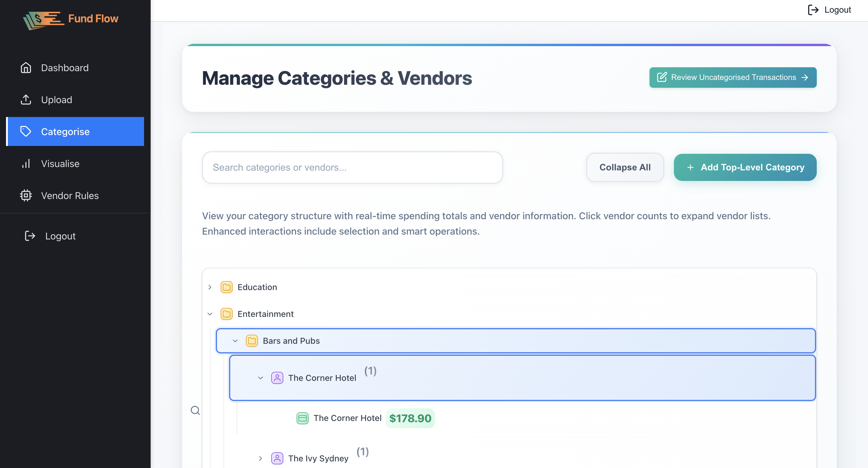This screenshot has height=468, width=868.
Task: Click the Entertainment folder icon
Action: 226,314
